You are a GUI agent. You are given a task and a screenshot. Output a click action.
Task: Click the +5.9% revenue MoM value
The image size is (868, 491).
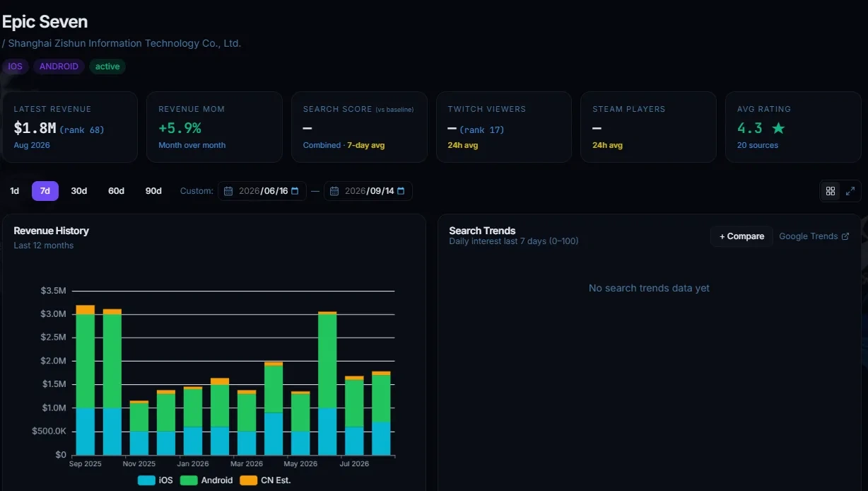(x=180, y=128)
